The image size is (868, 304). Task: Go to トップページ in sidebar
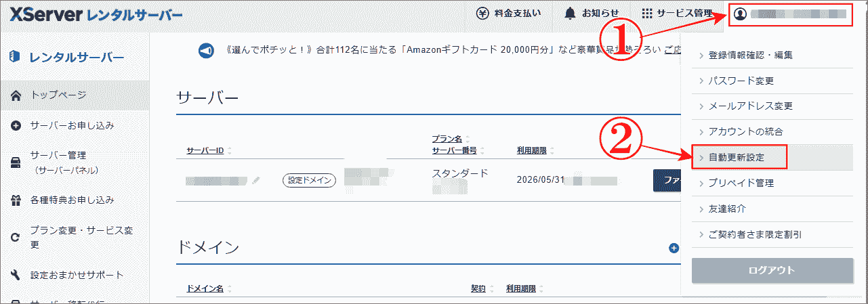pyautogui.click(x=75, y=95)
